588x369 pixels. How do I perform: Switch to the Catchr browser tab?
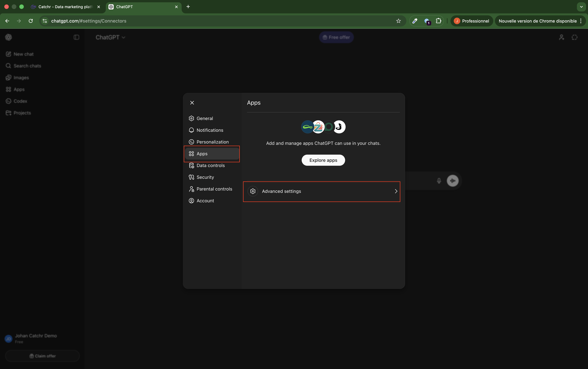(65, 7)
